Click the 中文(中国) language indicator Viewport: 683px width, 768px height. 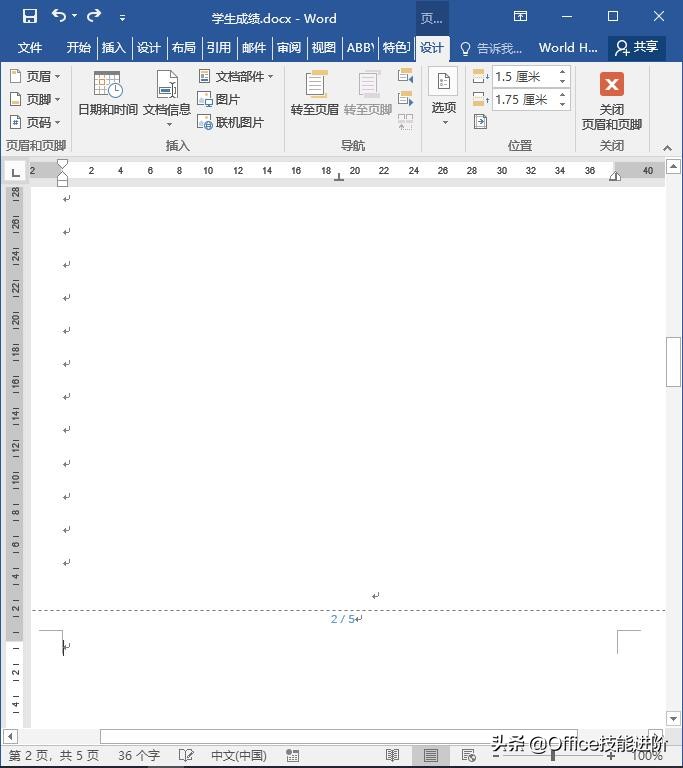click(239, 756)
